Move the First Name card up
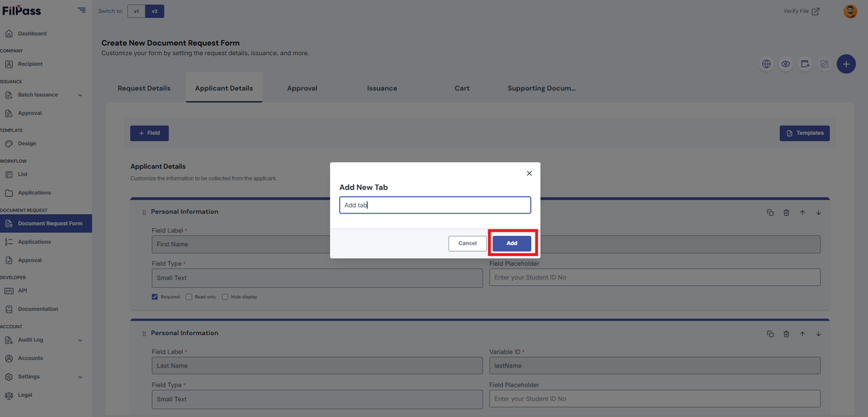The width and height of the screenshot is (868, 417). click(802, 213)
